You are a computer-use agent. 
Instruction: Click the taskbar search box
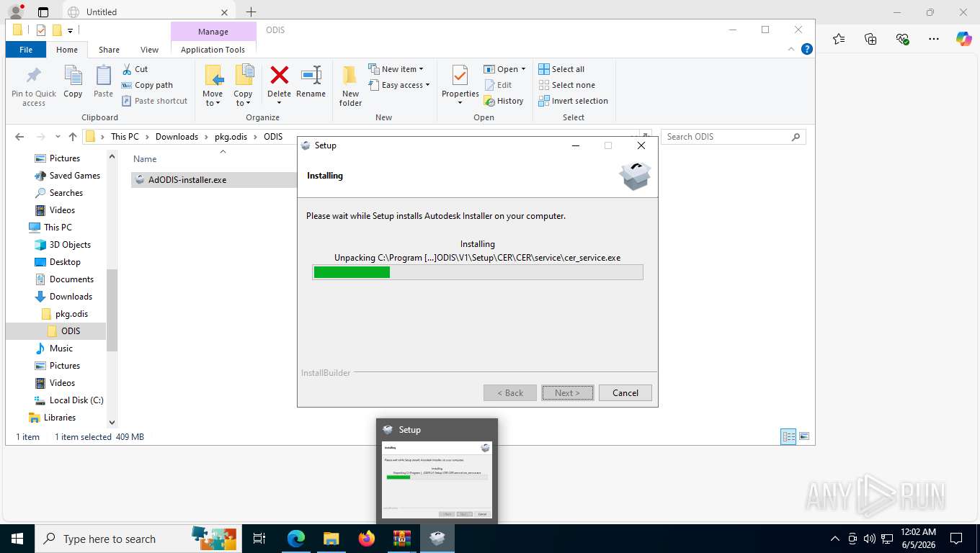137,539
